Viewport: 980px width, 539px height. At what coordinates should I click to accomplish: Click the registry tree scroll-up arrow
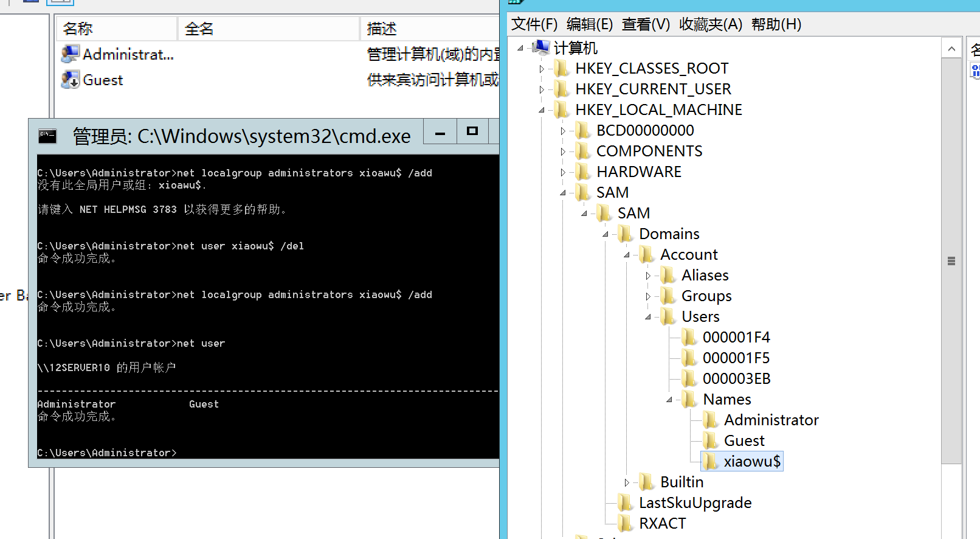951,49
